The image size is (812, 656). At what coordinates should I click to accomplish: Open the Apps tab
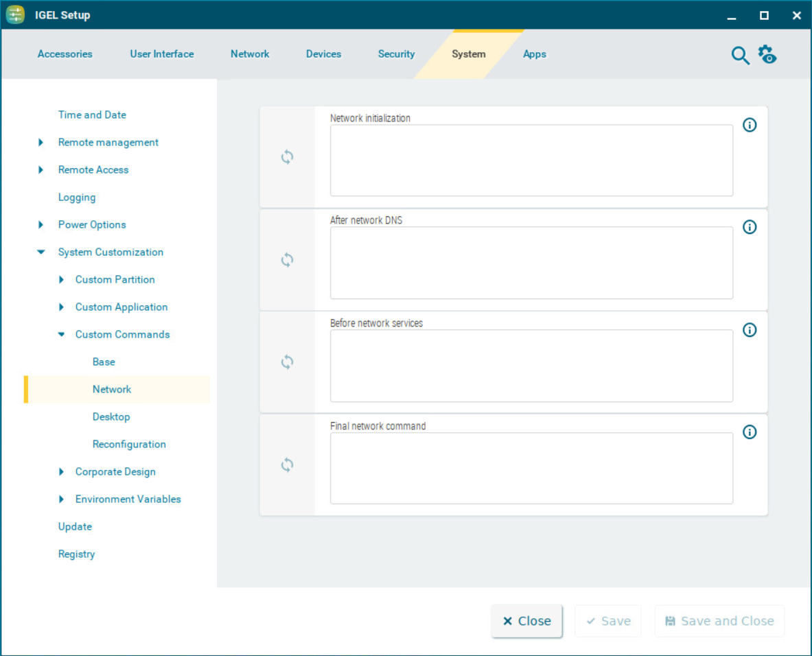click(534, 54)
